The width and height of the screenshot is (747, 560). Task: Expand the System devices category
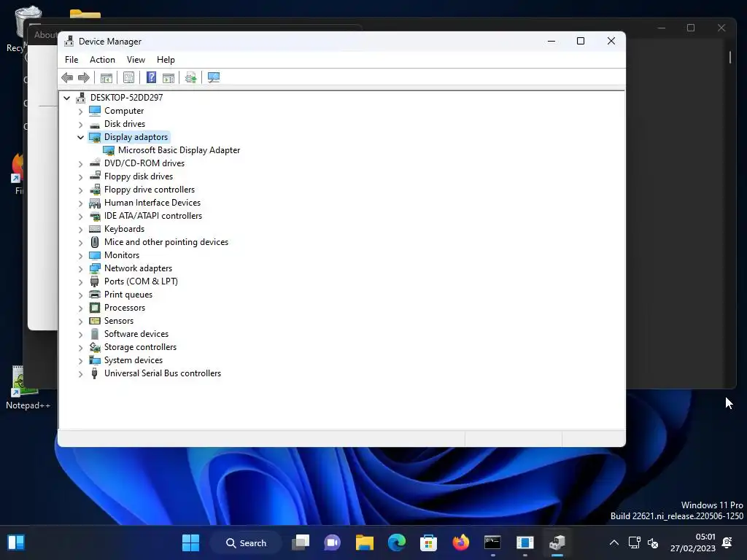(x=80, y=360)
